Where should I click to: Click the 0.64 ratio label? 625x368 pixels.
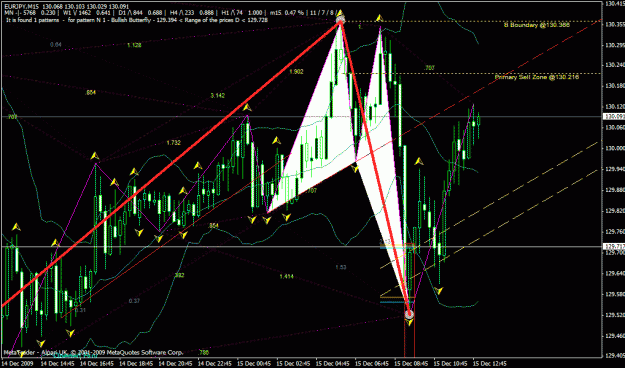tap(56, 45)
